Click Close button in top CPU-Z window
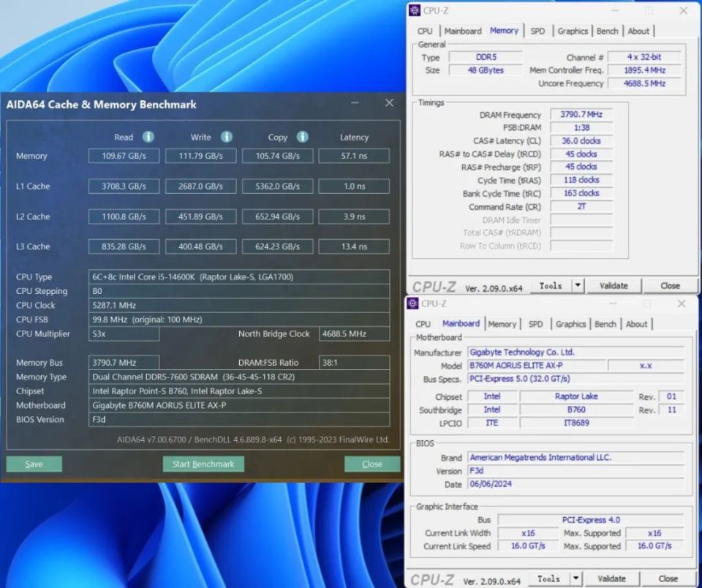This screenshot has width=702, height=588. coord(671,285)
